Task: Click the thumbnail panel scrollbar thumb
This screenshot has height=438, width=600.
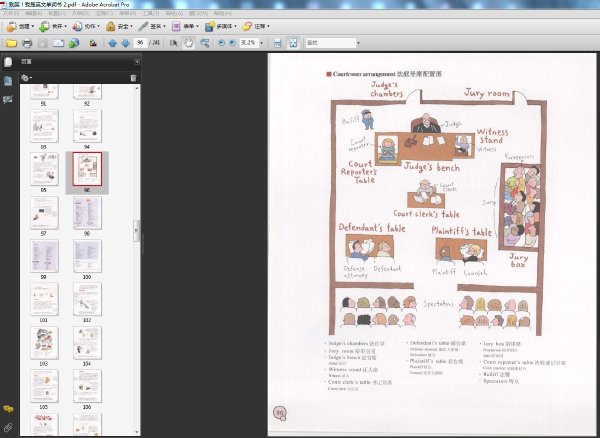Action: click(x=137, y=231)
